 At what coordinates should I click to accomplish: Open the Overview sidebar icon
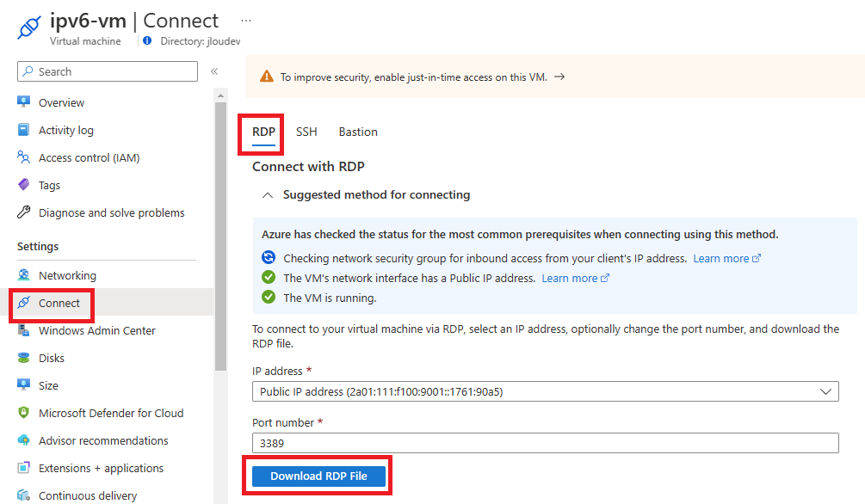pyautogui.click(x=24, y=102)
